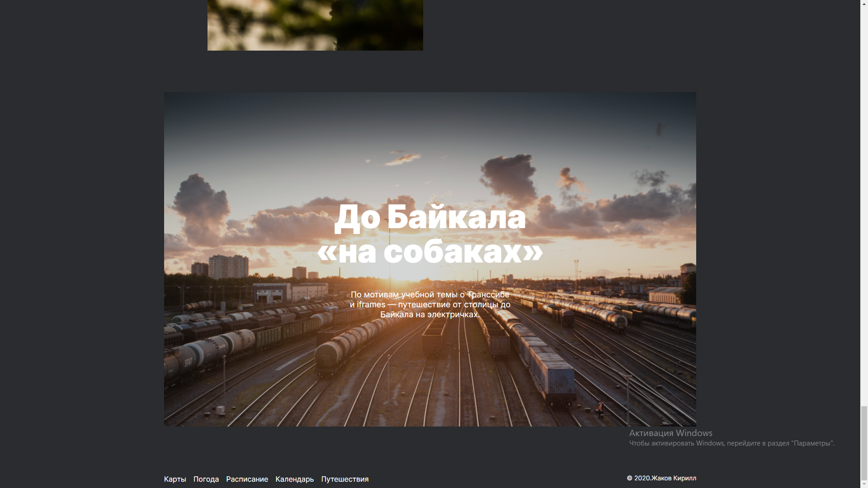Click the partially visible image at page top

click(315, 25)
